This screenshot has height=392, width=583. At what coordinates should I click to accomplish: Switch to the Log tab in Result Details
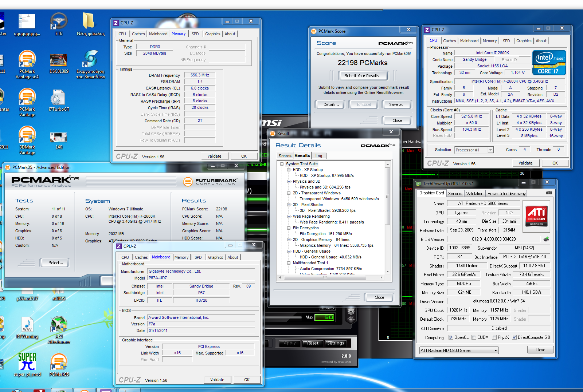coord(319,156)
